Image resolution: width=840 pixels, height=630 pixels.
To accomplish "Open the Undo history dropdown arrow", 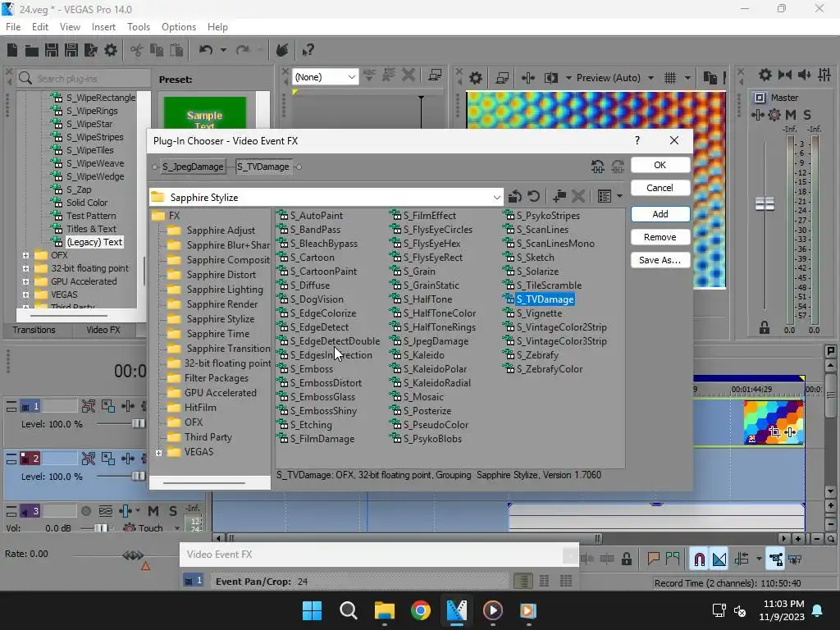I will pos(223,50).
